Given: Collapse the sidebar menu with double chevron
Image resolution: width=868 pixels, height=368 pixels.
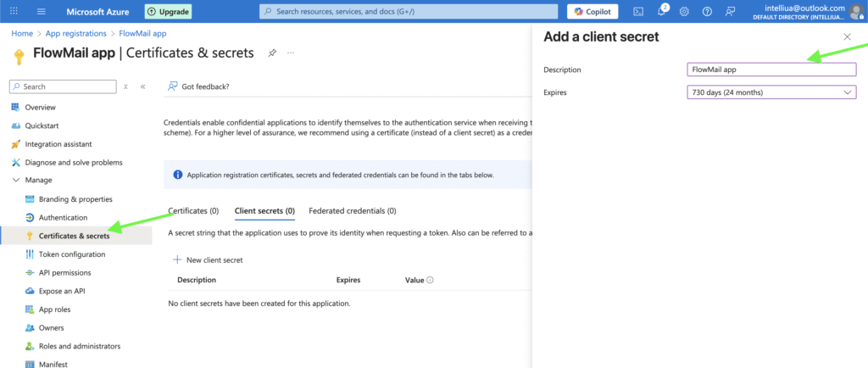Looking at the screenshot, I should [142, 86].
